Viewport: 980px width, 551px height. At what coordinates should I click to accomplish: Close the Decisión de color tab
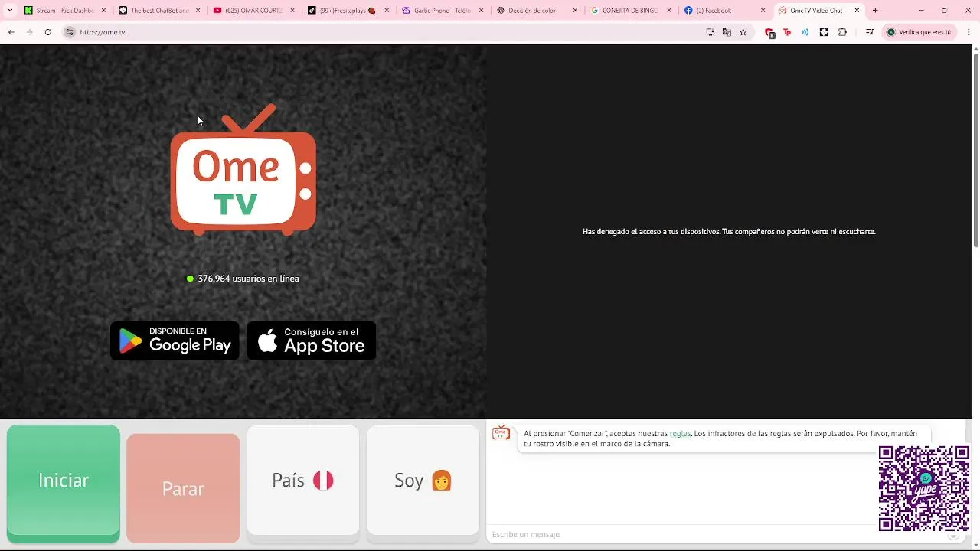tap(575, 11)
